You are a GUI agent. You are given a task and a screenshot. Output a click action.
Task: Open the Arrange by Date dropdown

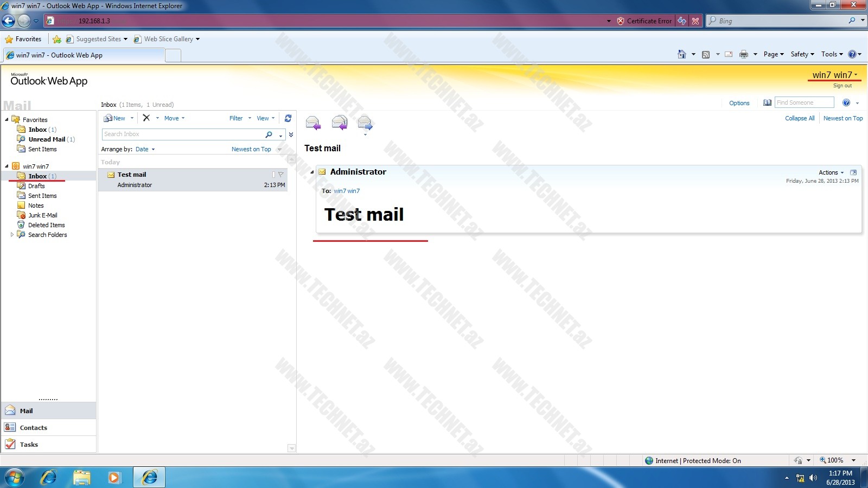pyautogui.click(x=145, y=149)
